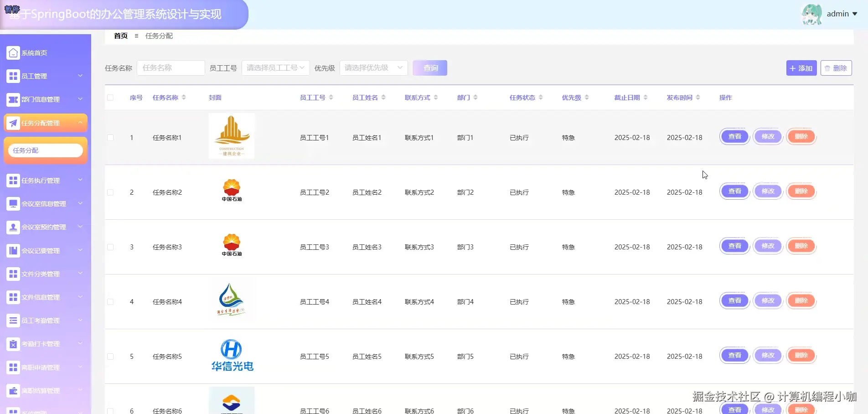
Task: Open 员工考勤管理 menu label
Action: 41,321
